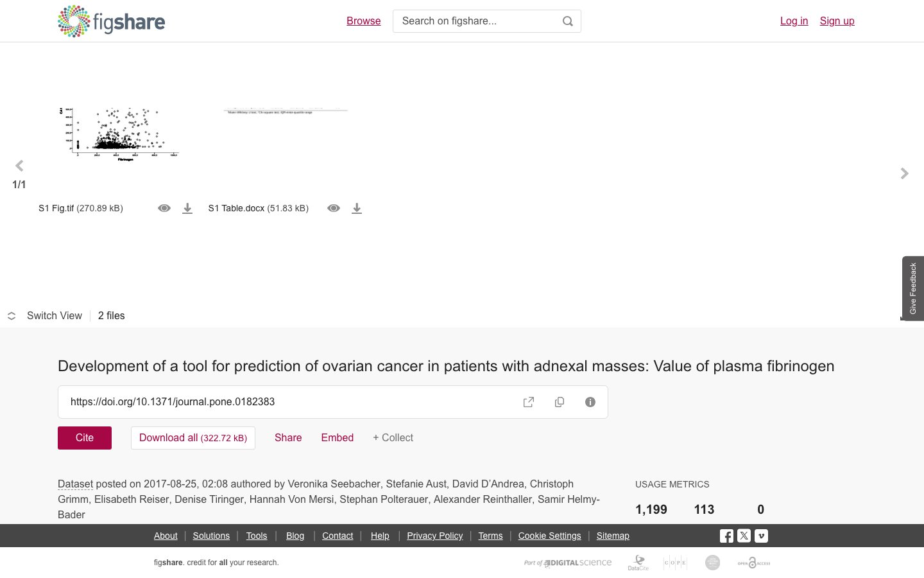
Task: Show DOI information icon
Action: point(590,402)
